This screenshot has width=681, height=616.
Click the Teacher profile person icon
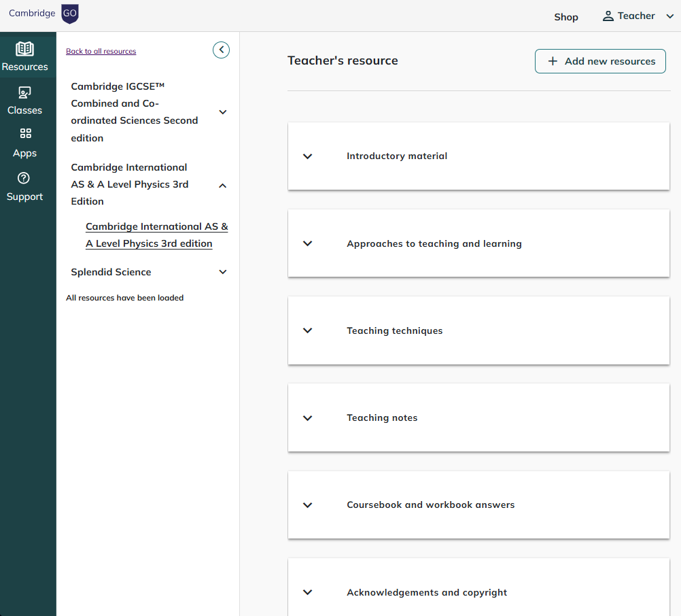[x=608, y=16]
